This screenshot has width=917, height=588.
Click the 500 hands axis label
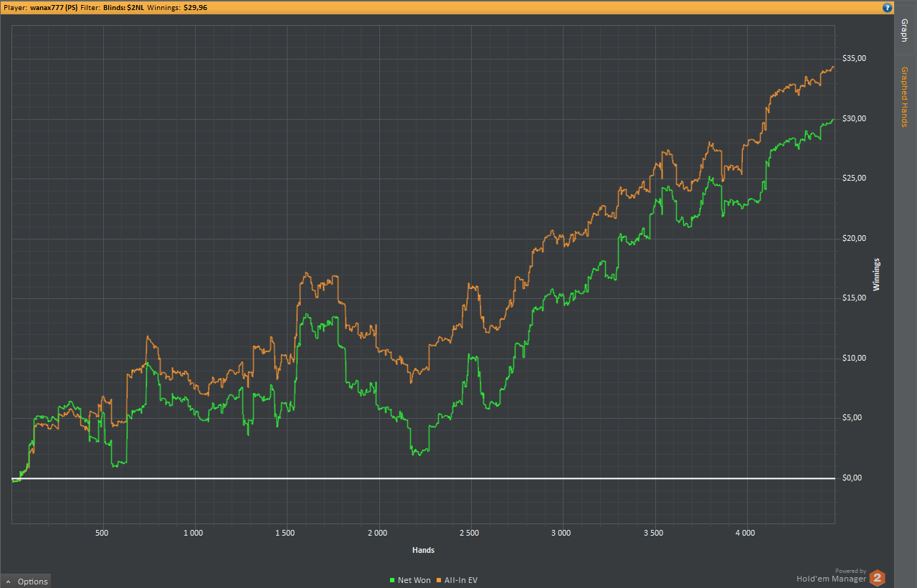pos(102,533)
